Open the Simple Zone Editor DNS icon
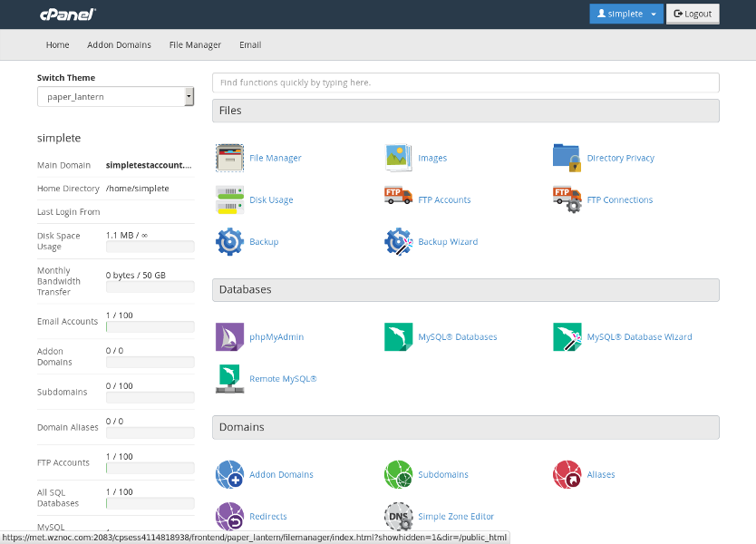This screenshot has height=544, width=756. (x=398, y=517)
